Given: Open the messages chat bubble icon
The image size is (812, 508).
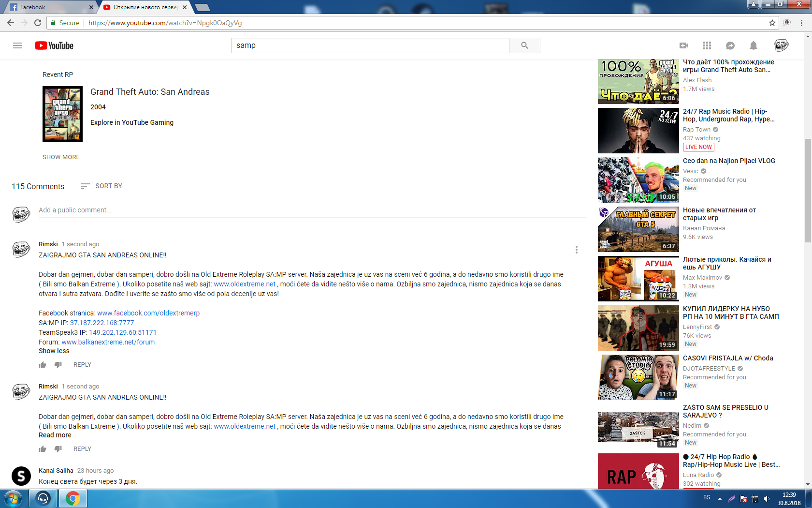Looking at the screenshot, I should [730, 45].
